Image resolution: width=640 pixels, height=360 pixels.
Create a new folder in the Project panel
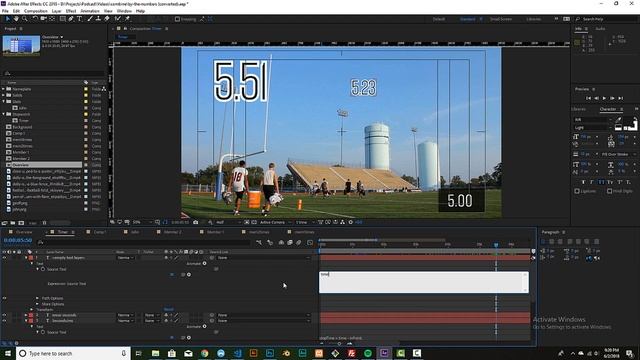coord(13,223)
